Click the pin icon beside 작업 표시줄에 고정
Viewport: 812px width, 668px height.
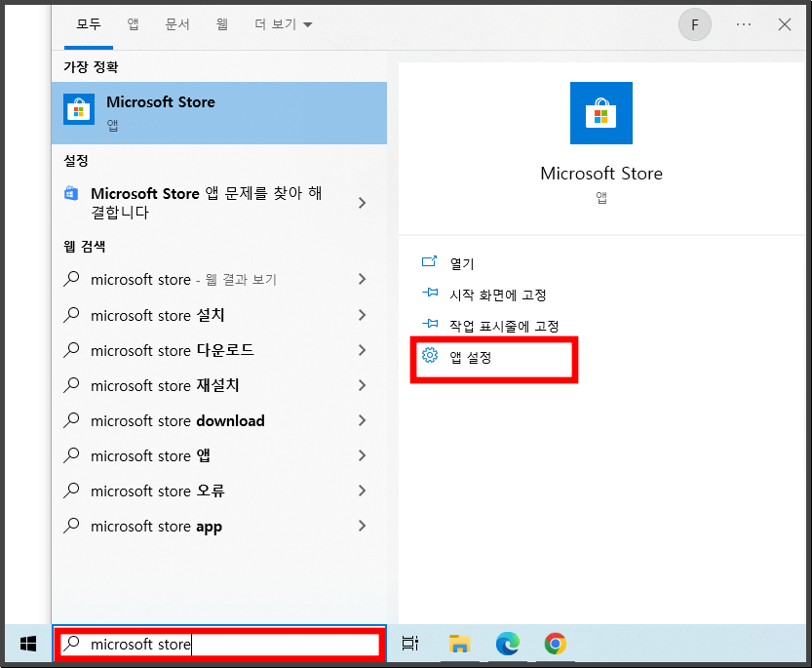tap(430, 324)
